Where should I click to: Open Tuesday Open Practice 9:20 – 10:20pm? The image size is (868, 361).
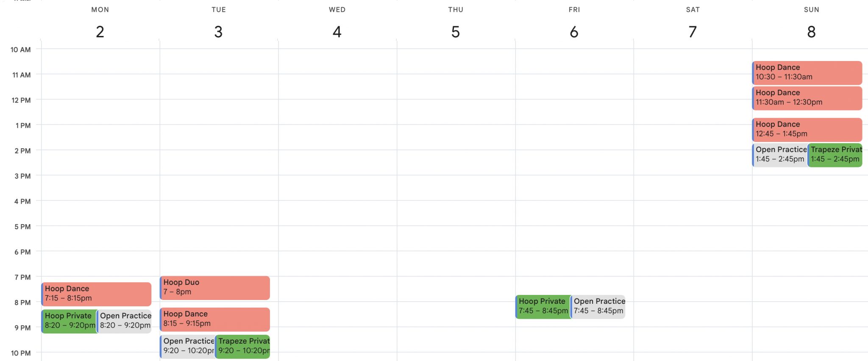tap(187, 347)
